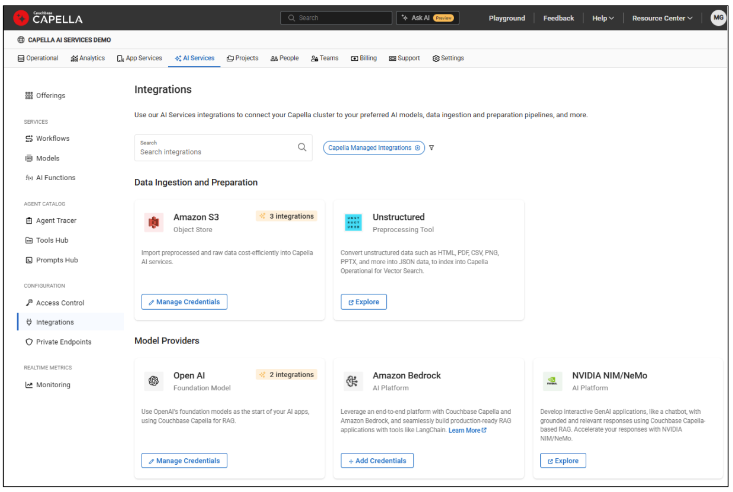Click Explore on NVIDIA NIM/NeMo card
The height and width of the screenshot is (492, 733).
point(563,461)
